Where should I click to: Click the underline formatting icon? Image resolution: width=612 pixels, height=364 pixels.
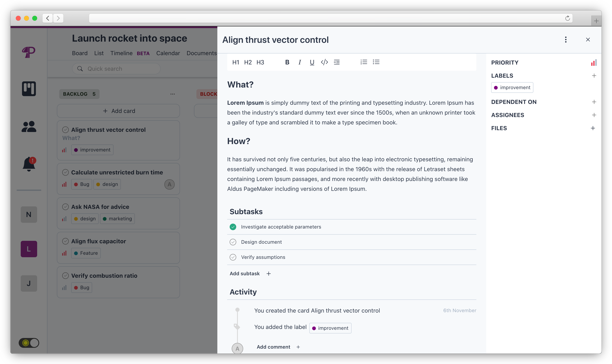tap(312, 62)
